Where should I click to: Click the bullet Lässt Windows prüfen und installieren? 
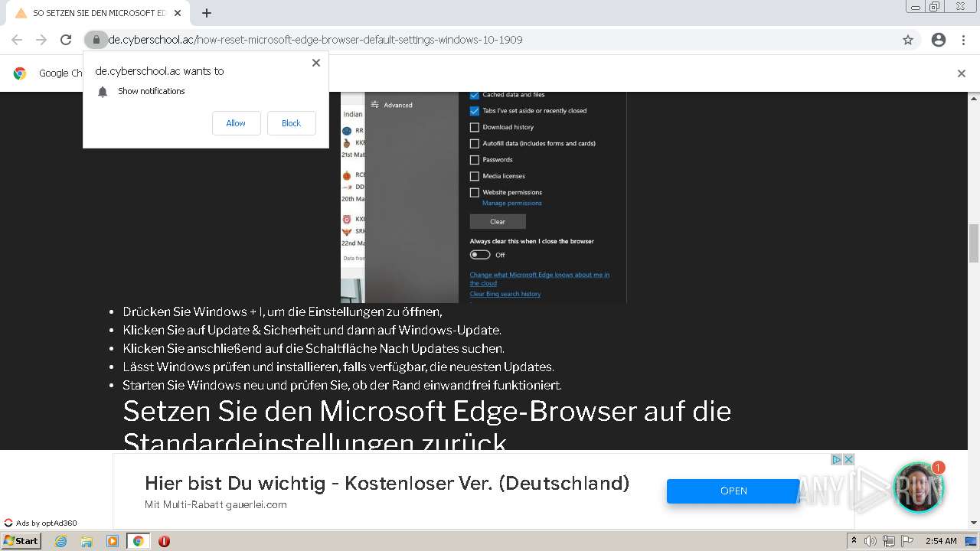point(338,367)
